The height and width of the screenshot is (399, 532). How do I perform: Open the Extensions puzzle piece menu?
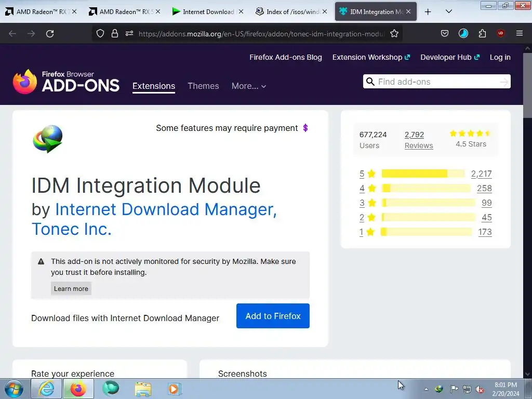pos(482,33)
